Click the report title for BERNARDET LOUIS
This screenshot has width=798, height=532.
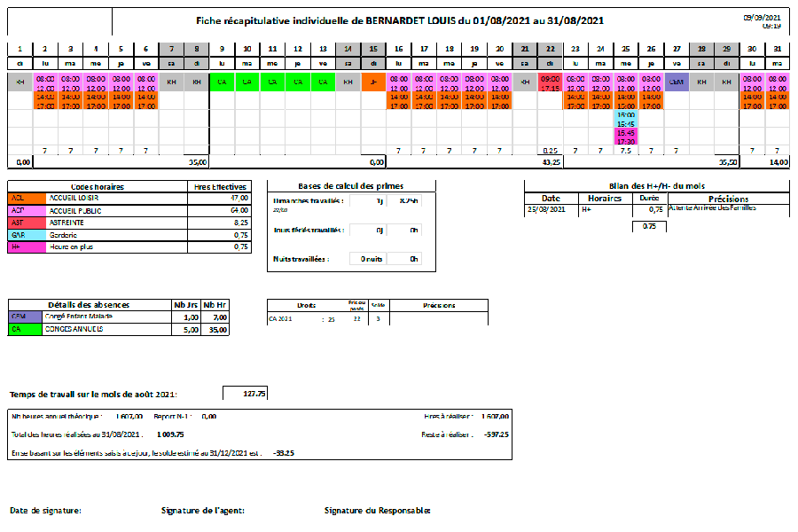[x=400, y=21]
